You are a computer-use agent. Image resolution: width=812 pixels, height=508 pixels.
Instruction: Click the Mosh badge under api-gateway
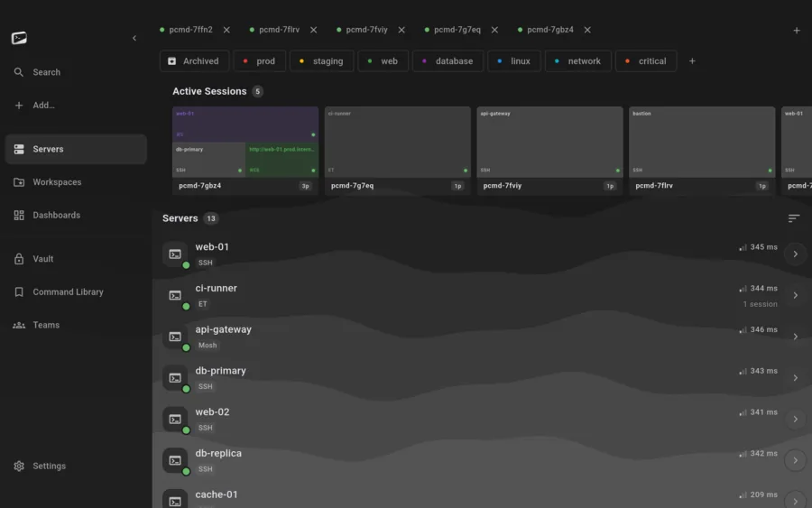(x=208, y=346)
